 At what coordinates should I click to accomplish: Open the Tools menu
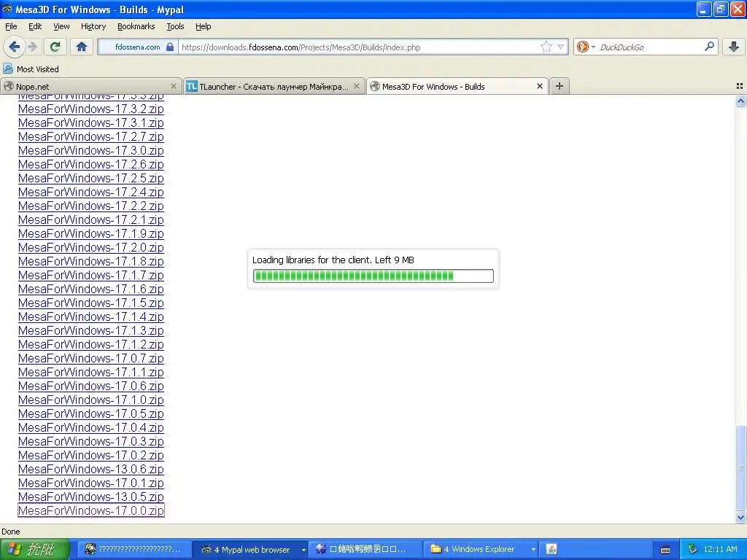pyautogui.click(x=175, y=26)
